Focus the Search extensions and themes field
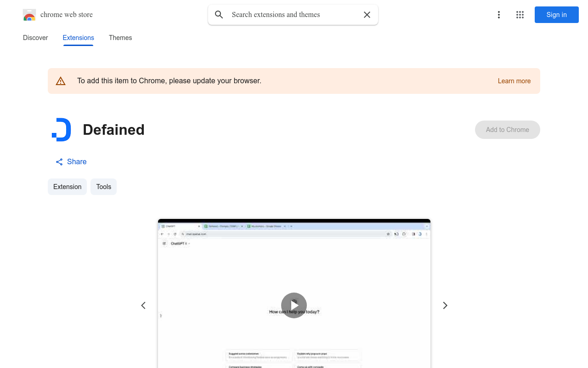Screen dimensions: 588x368 pyautogui.click(x=294, y=15)
